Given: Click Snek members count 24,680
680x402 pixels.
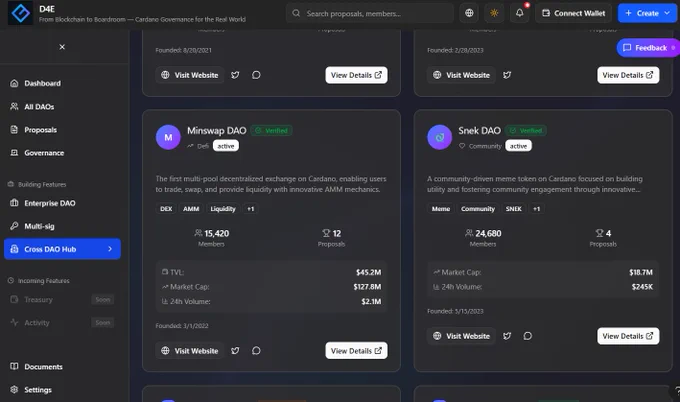Looking at the screenshot, I should click(488, 233).
